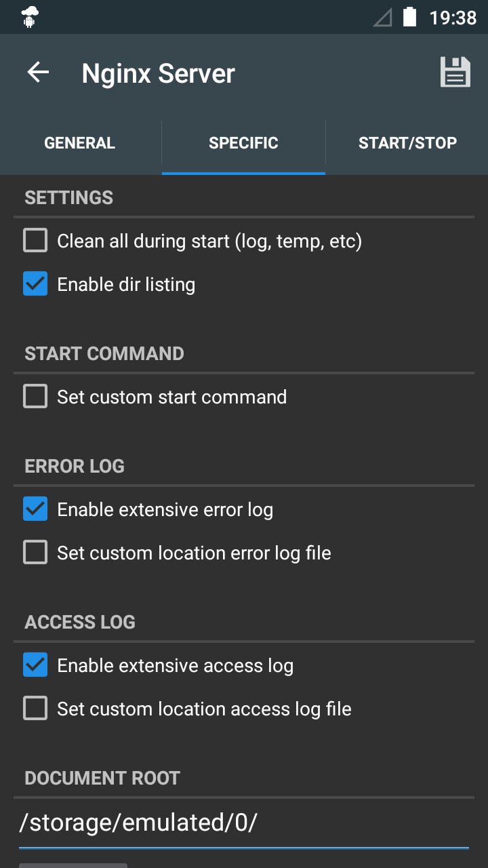
Task: Tap the battery status icon
Action: 409,17
